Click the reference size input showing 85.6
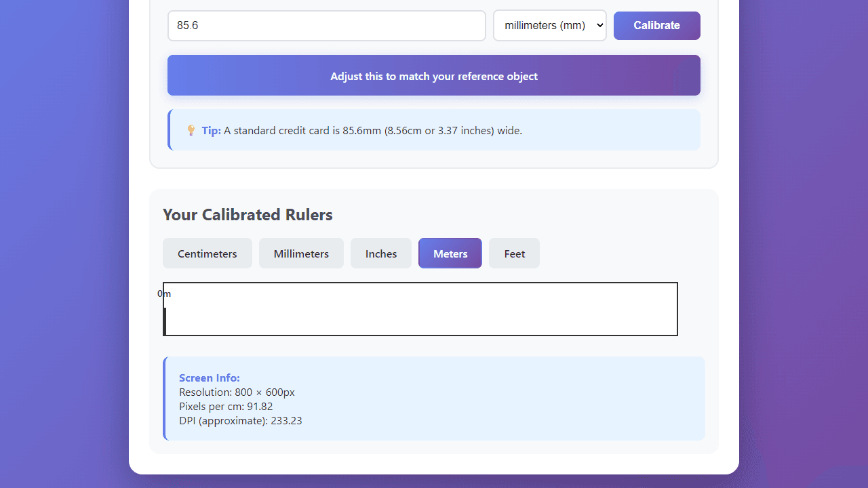Screen dimensions: 868x488 click(327, 26)
